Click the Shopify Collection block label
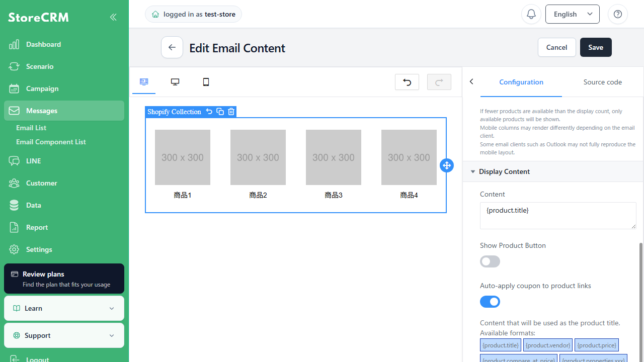644x362 pixels. 174,112
